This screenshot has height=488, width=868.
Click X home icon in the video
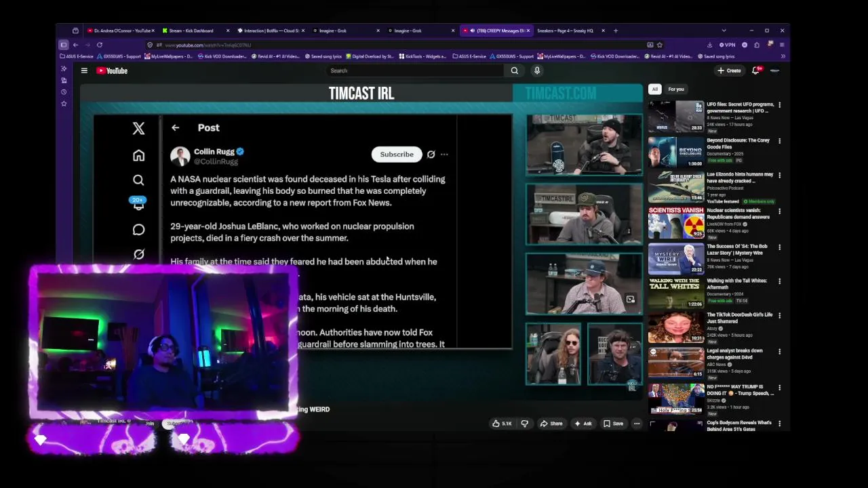point(138,155)
